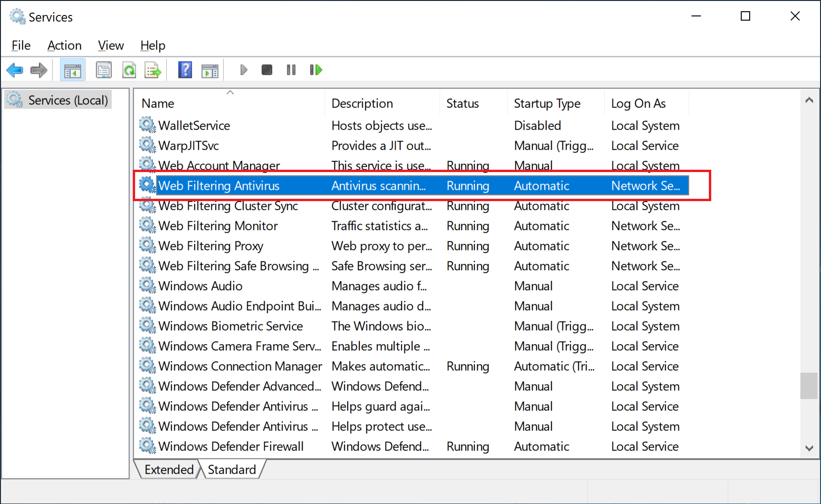Screen dimensions: 821x504
Task: Select the Web Filtering Antivirus name
Action: [219, 186]
